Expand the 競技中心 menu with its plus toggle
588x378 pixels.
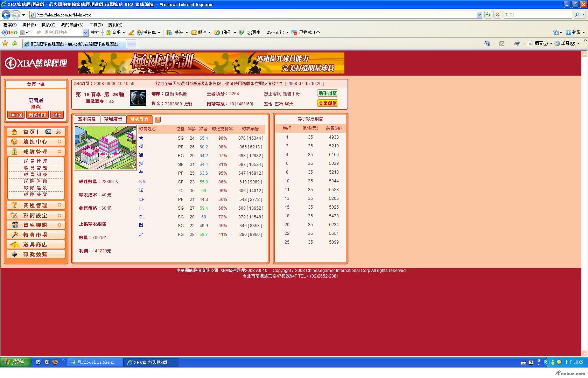pyautogui.click(x=59, y=141)
